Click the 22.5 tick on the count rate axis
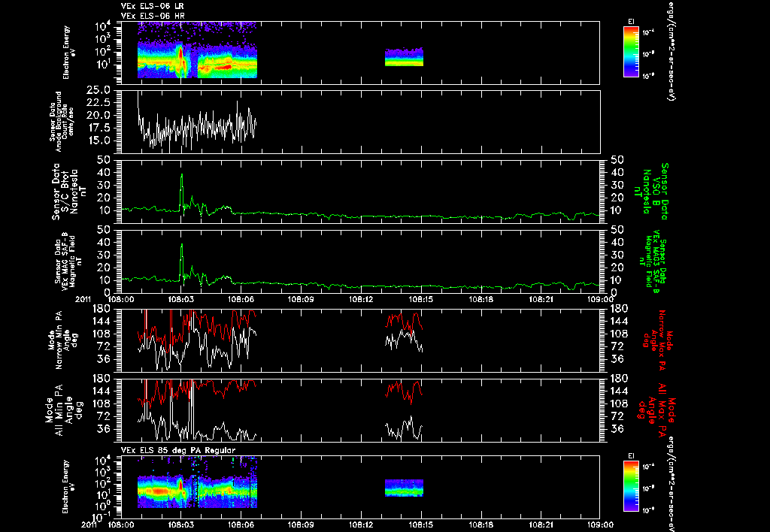770x532 pixels. 99,103
